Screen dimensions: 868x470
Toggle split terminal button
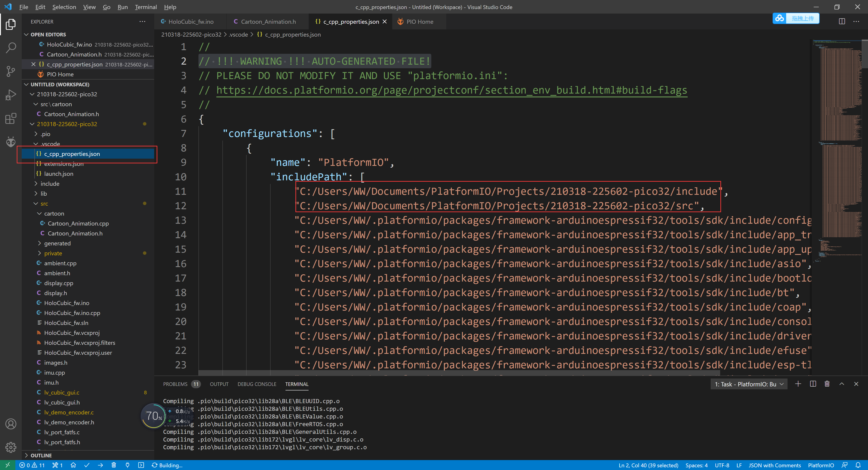pyautogui.click(x=813, y=384)
